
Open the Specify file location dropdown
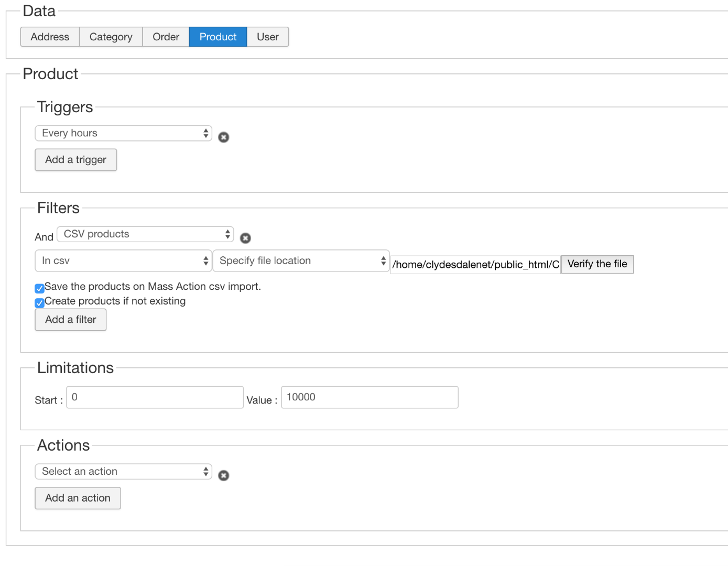(301, 261)
